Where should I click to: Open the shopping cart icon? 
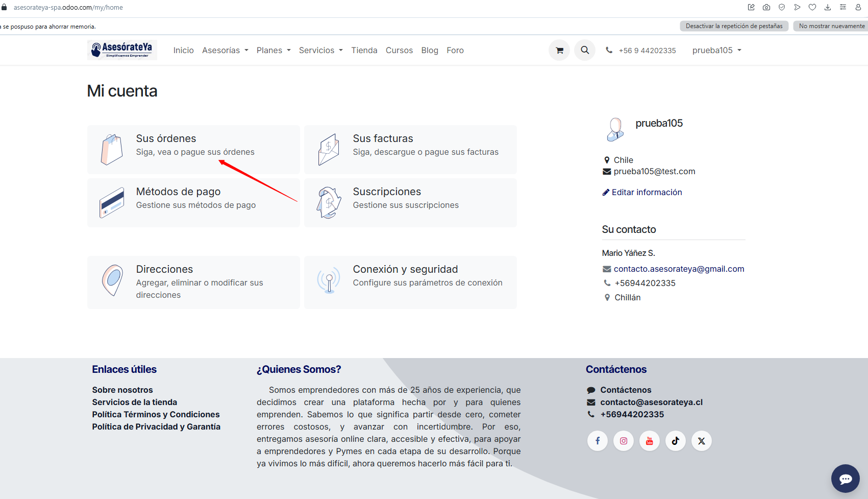click(559, 50)
